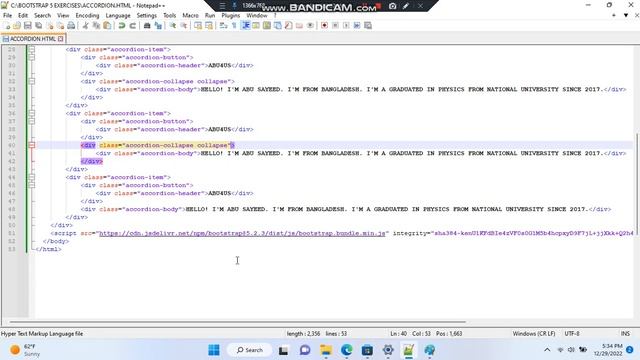Collapse the fold at line 37
640x360 pixels.
[31, 121]
